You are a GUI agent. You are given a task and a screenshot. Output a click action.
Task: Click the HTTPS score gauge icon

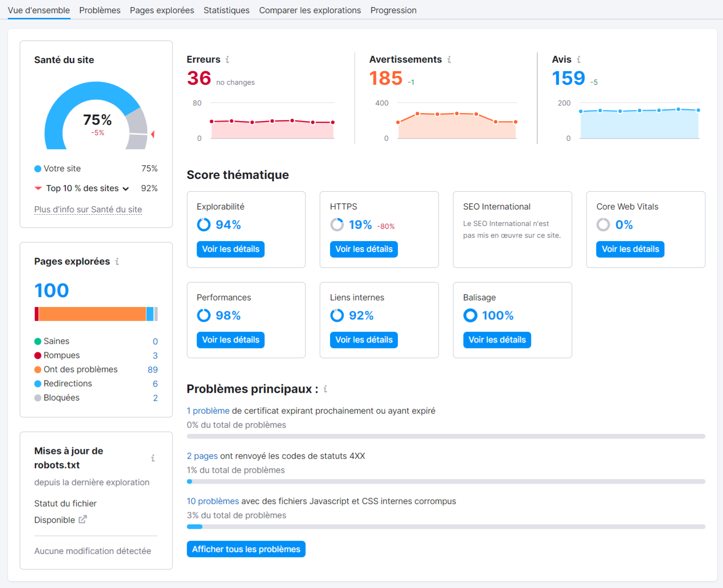(337, 225)
